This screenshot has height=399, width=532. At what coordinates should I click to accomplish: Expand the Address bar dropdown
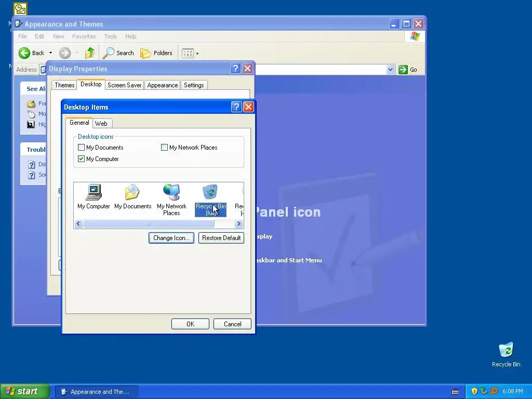pyautogui.click(x=390, y=70)
